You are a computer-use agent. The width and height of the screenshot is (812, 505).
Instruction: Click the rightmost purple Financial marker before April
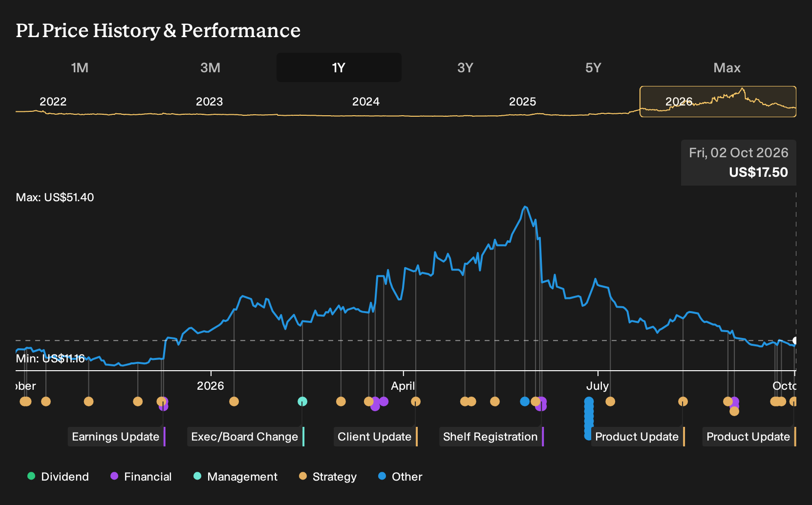pyautogui.click(x=384, y=401)
